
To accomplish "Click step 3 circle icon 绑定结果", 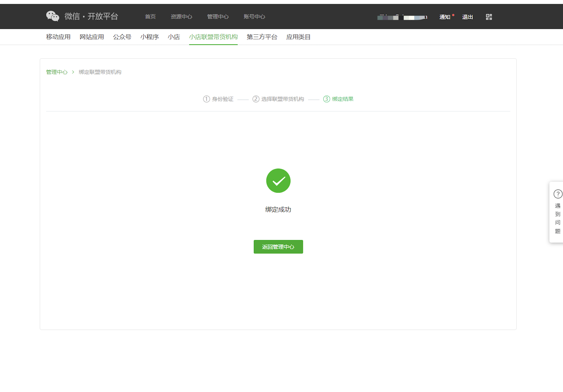I will coord(326,99).
